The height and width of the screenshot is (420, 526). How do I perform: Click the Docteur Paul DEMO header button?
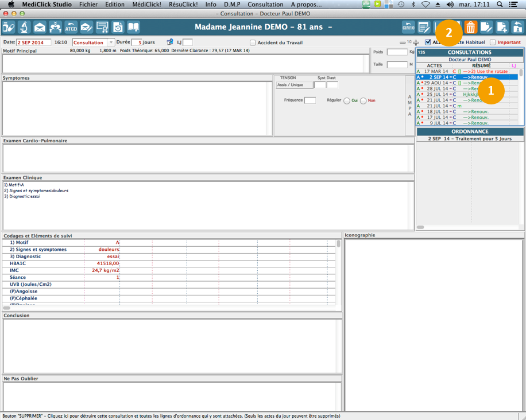470,59
